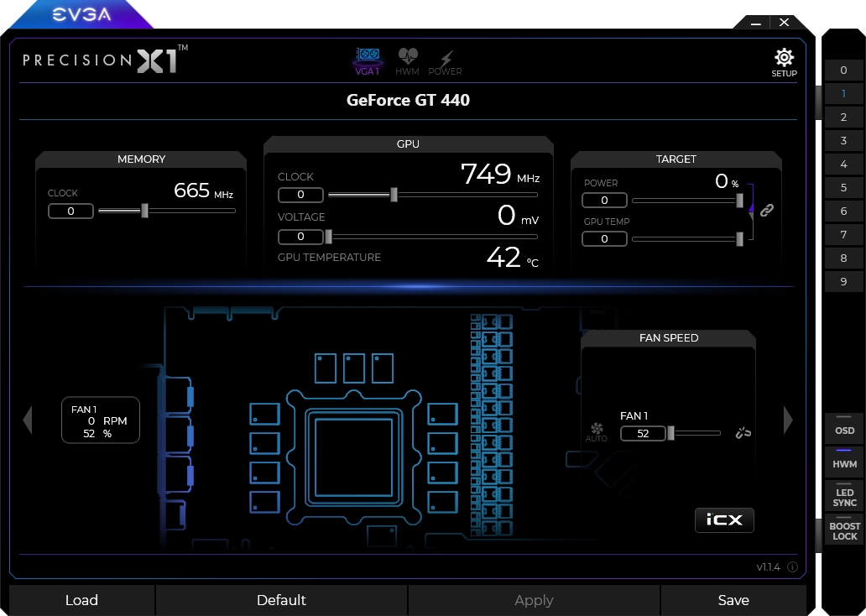Select profile slot 6
The width and height of the screenshot is (866, 616).
tap(843, 211)
